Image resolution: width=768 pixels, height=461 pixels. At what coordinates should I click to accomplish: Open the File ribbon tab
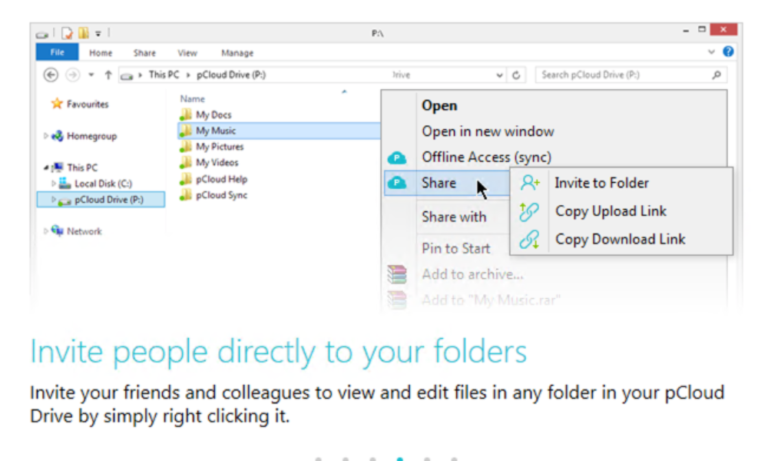57,52
